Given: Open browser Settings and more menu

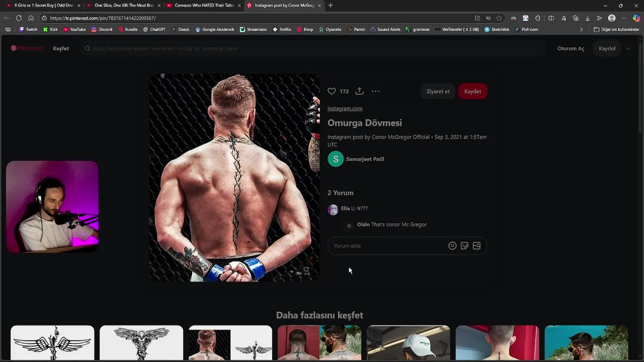Looking at the screenshot, I should pyautogui.click(x=624, y=18).
